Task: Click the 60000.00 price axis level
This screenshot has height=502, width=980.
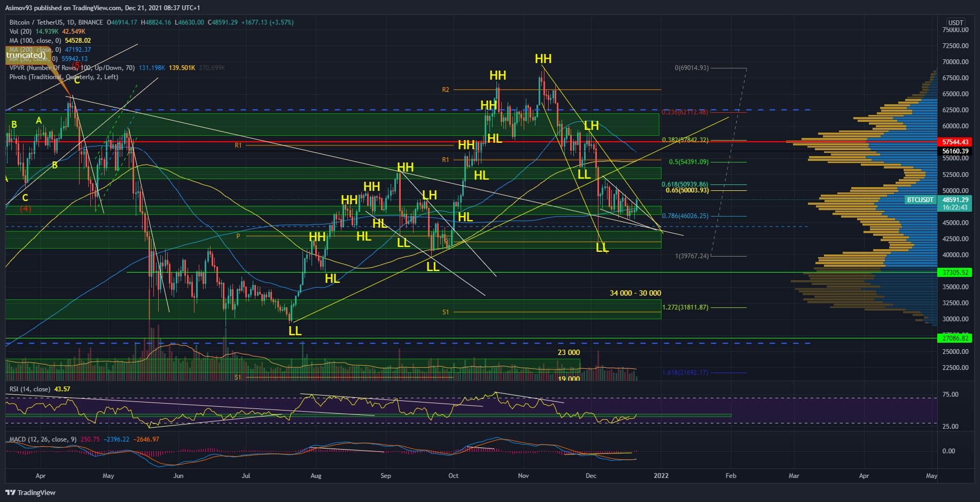Action: (955, 126)
